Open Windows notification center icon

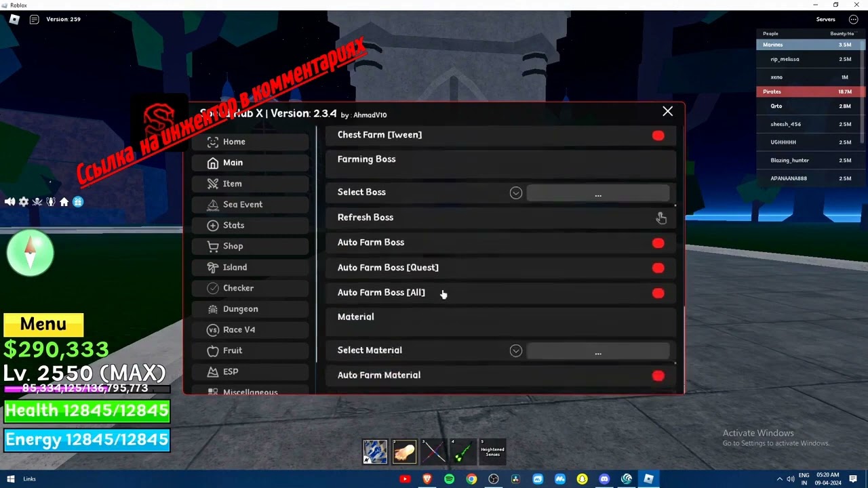coord(853,479)
